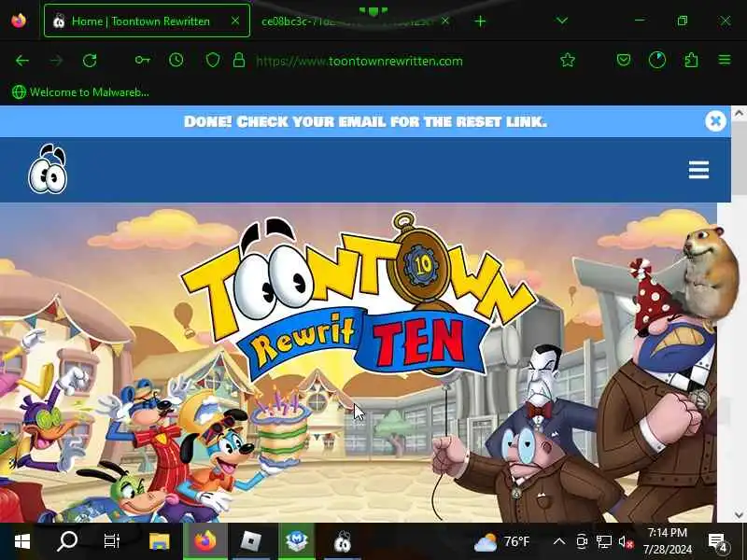Click the page scrollbar up arrow
This screenshot has height=560, width=747.
pos(739,113)
